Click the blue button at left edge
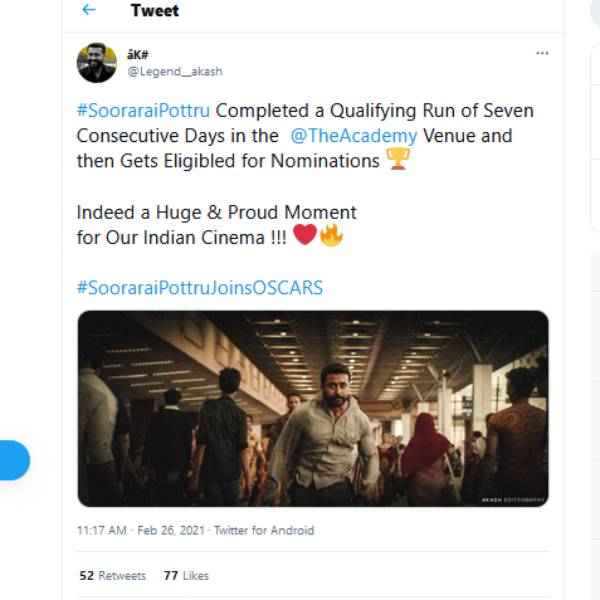Image resolution: width=600 pixels, height=600 pixels. pyautogui.click(x=14, y=461)
